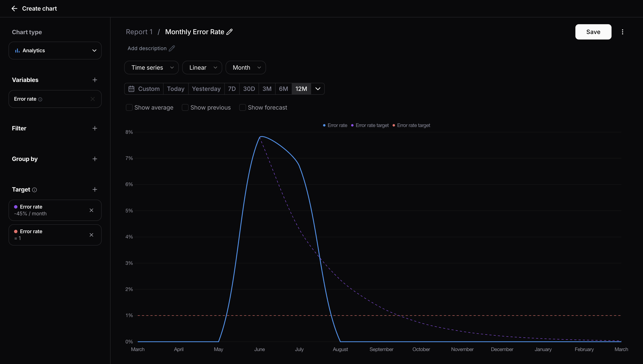This screenshot has width=643, height=364.
Task: Open the Time series chart type dropdown
Action: 151,68
